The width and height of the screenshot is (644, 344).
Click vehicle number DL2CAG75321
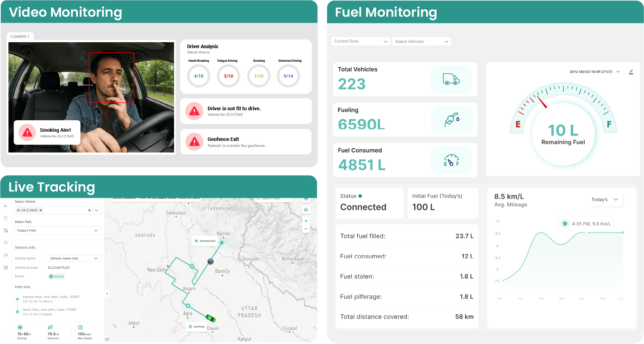(x=59, y=268)
